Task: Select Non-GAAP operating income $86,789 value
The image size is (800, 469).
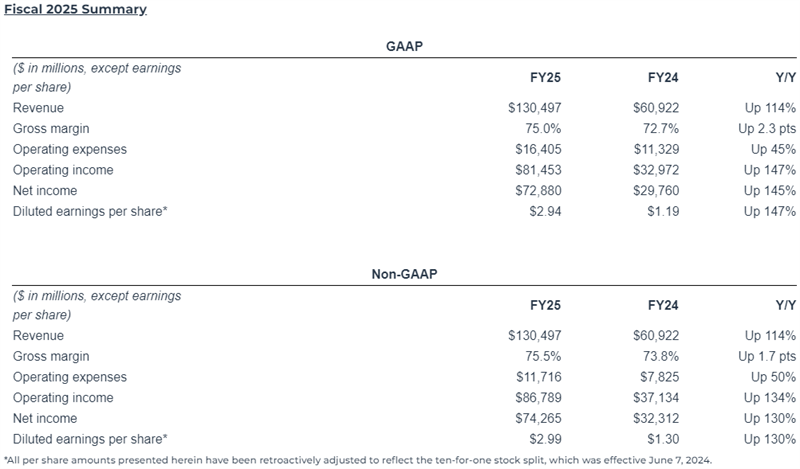Action: pos(538,398)
